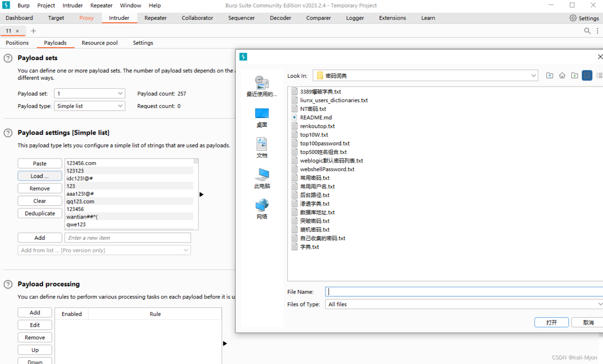The image size is (603, 364).
Task: Open the three-dot options menu icon
Action: 597,31
